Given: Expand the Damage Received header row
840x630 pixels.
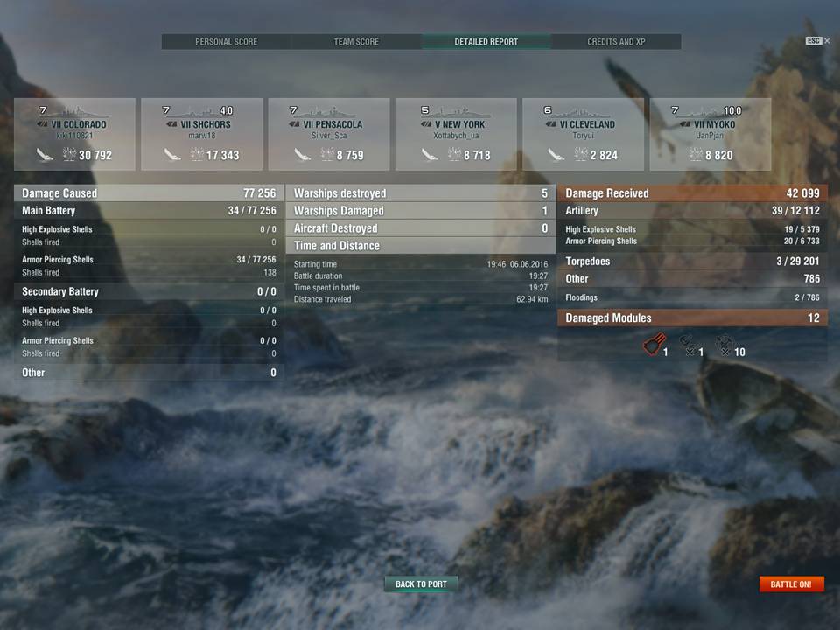Looking at the screenshot, I should coord(692,192).
